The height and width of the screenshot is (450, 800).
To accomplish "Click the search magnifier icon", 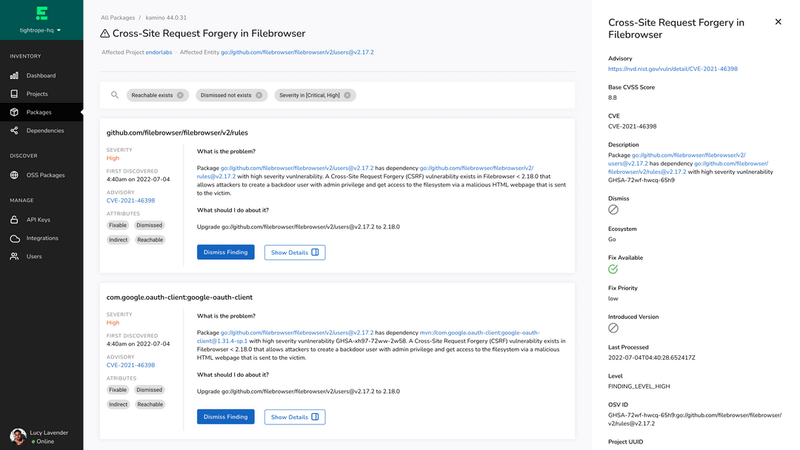I will pos(115,95).
